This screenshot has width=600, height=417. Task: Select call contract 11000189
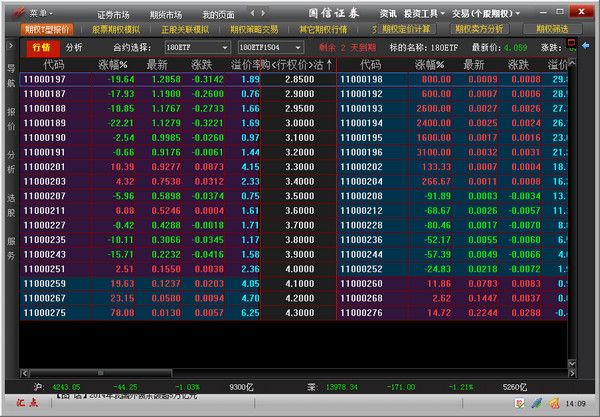pyautogui.click(x=45, y=123)
